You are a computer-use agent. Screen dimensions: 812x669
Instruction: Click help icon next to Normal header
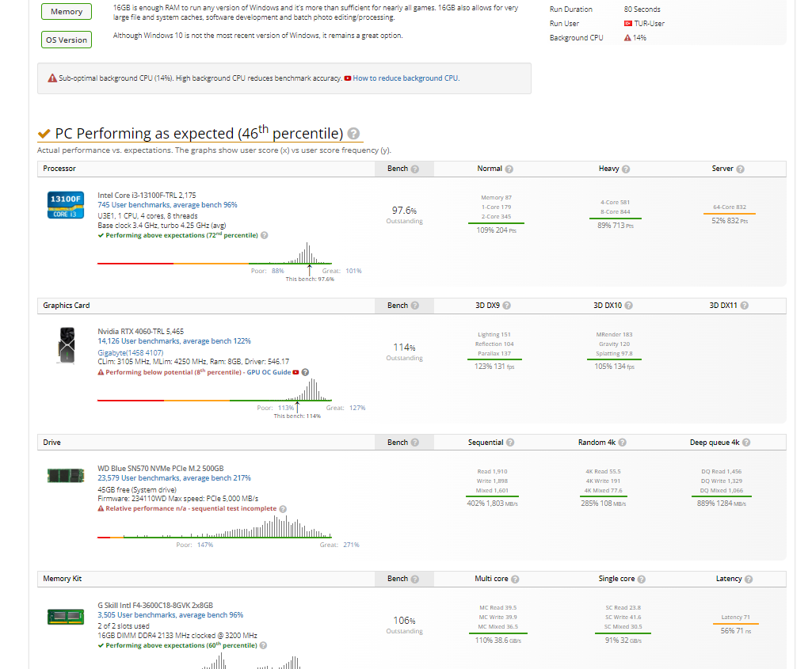pos(509,169)
